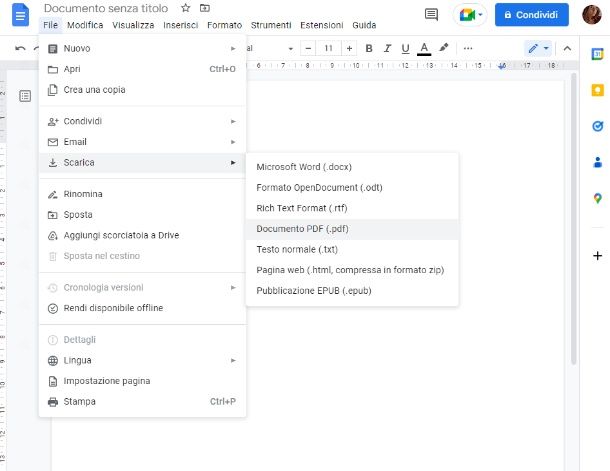Open the Estensioni menu

coord(322,25)
